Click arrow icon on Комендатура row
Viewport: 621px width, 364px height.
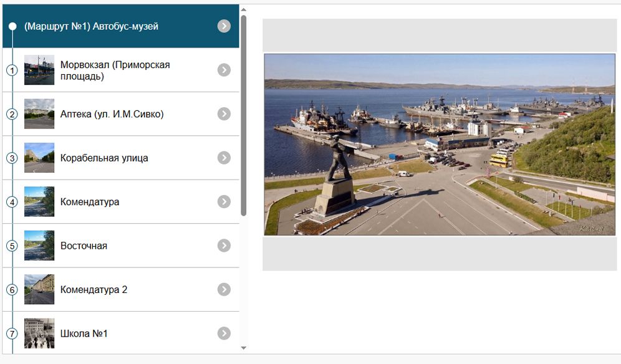tap(224, 202)
